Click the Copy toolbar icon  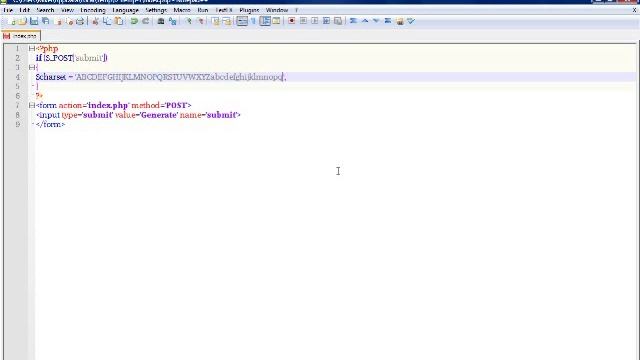coord(107,21)
